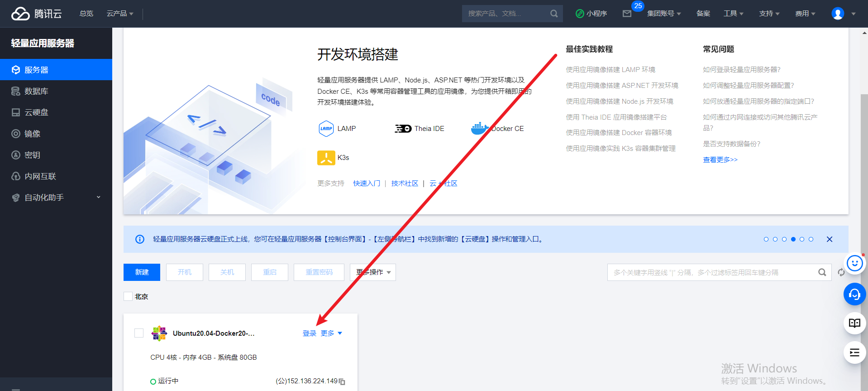Refresh the instance list
Screen dimensions: 868x391
click(x=841, y=272)
